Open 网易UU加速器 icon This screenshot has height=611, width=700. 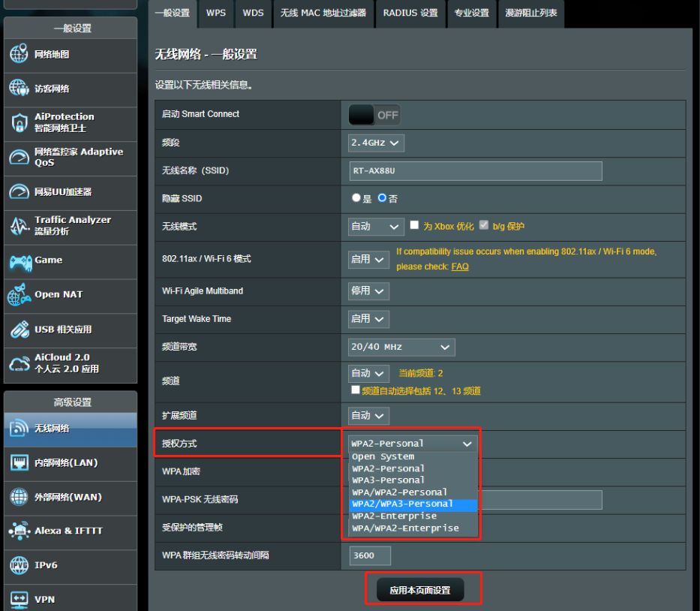19,191
